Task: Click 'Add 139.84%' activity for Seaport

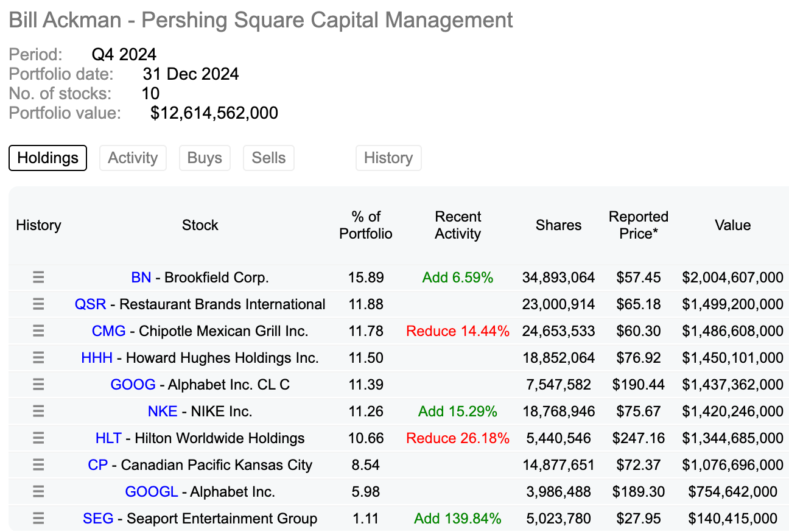Action: [458, 519]
